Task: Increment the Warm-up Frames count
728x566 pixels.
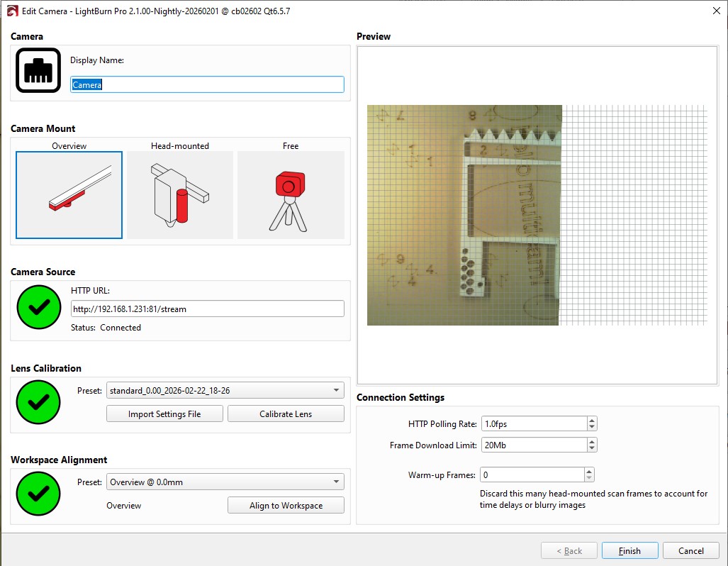Action: 589,472
